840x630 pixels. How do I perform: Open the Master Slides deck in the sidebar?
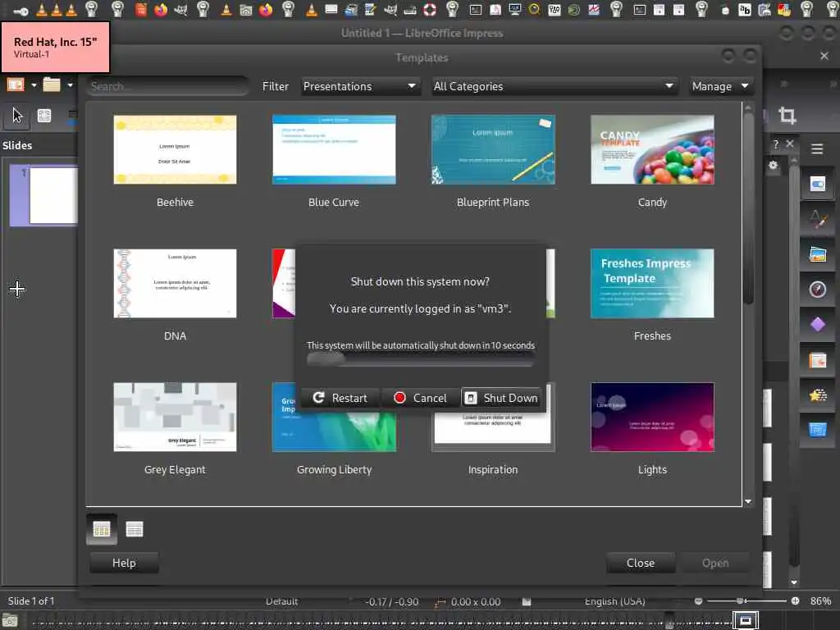(x=818, y=430)
